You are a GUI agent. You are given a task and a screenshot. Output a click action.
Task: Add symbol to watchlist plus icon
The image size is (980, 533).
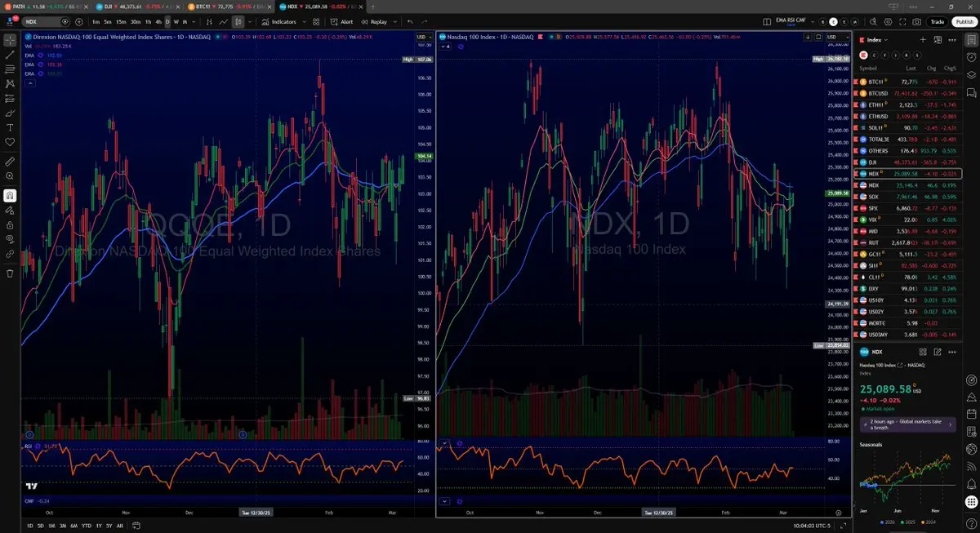(923, 39)
